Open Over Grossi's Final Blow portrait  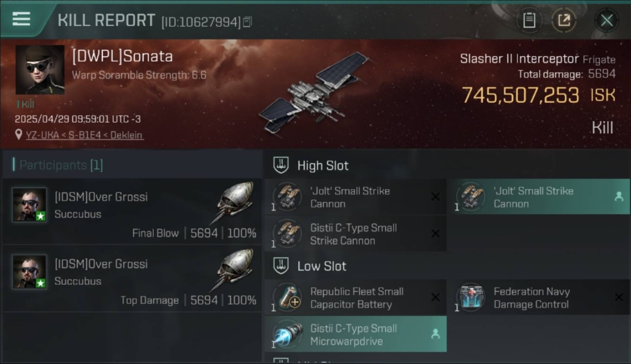coord(30,205)
